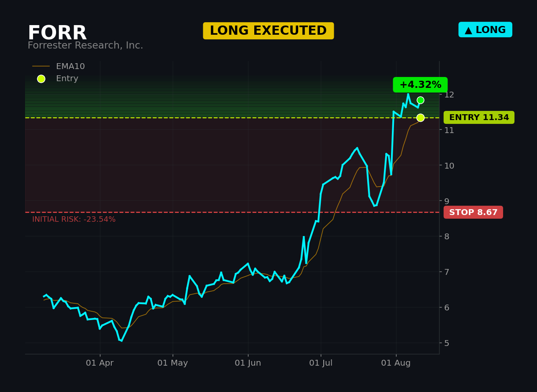Click the STOP 8.67 price tag
This screenshot has width=537, height=392.
click(473, 212)
